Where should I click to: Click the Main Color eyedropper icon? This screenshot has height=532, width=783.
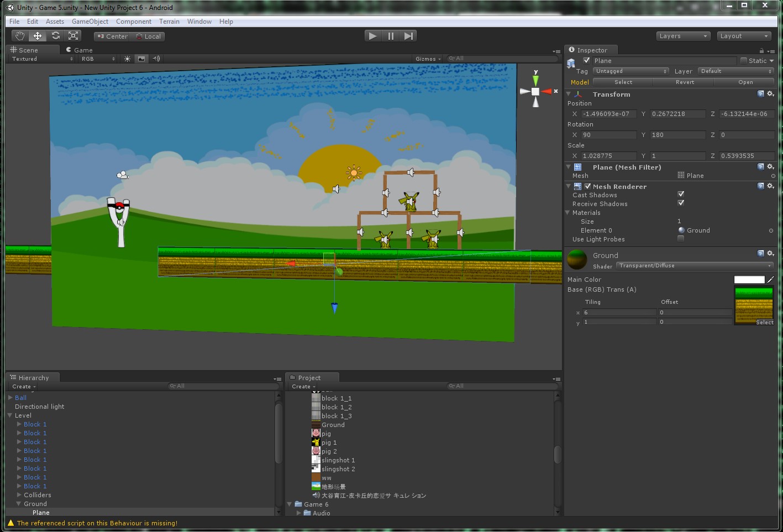771,280
